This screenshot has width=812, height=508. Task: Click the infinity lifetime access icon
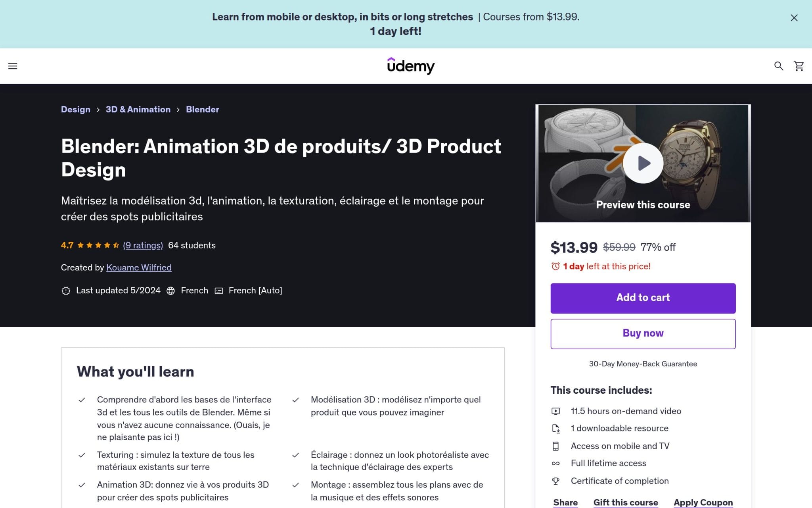tap(556, 464)
